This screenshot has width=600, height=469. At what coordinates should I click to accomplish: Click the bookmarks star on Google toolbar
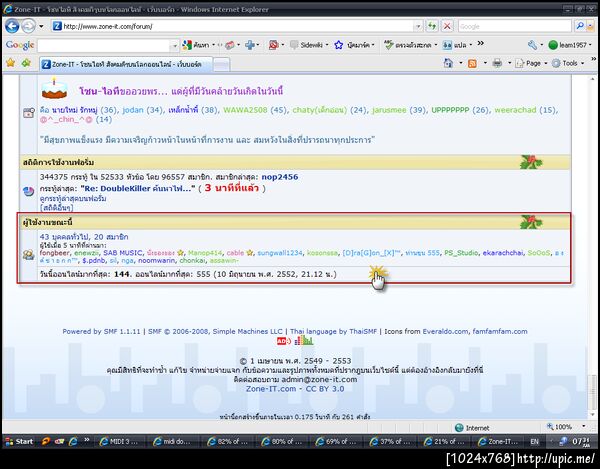338,45
